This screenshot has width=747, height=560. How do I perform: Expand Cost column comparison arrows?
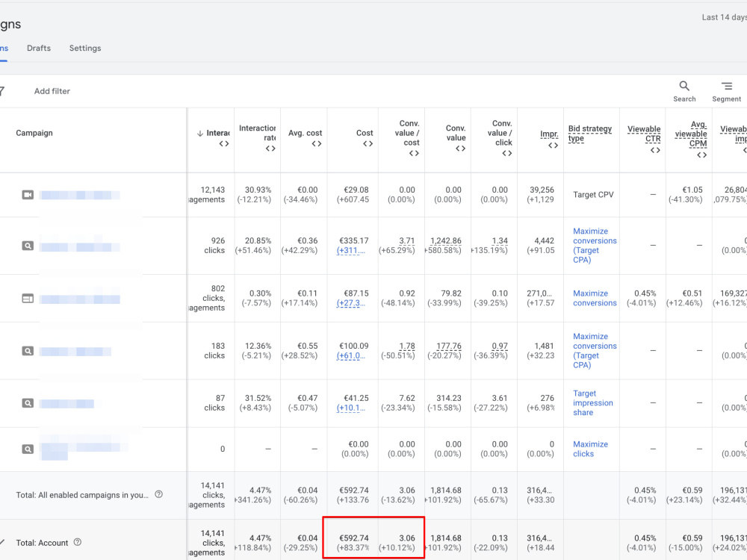(368, 144)
